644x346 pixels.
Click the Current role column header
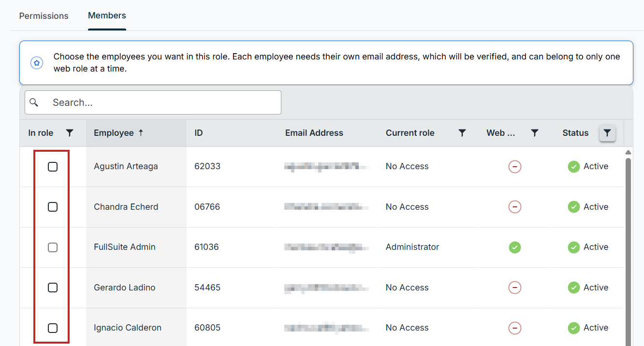point(410,133)
